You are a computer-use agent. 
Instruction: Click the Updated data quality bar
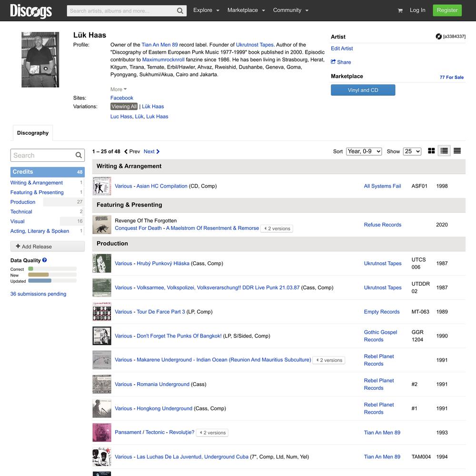pos(52,281)
